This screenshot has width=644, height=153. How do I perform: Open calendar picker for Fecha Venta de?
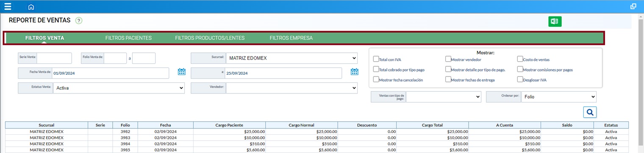click(182, 71)
